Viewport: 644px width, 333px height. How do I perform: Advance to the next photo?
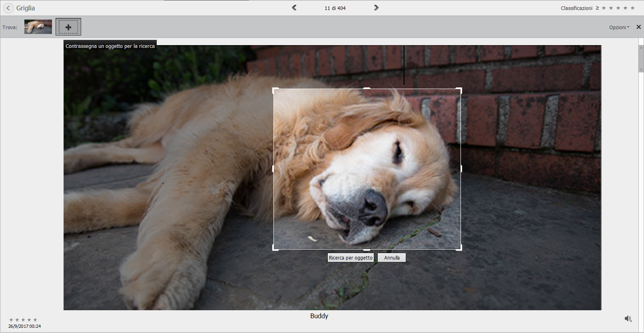[376, 8]
